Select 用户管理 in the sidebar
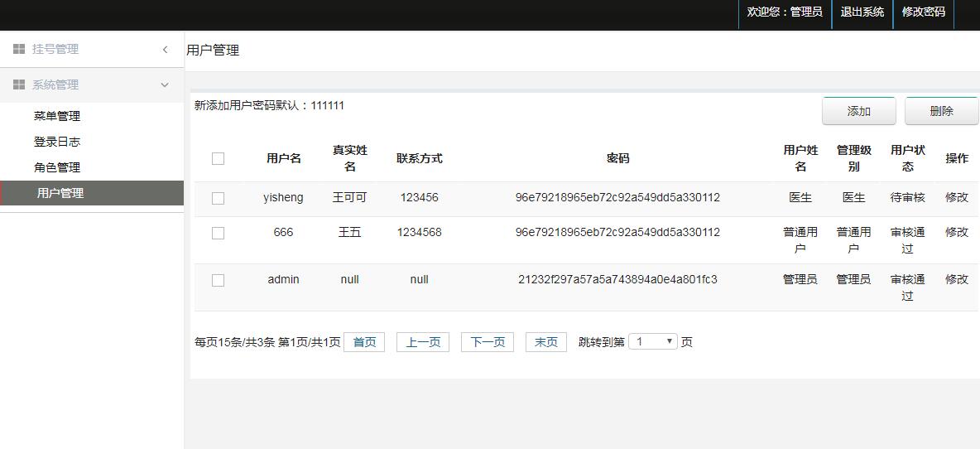The image size is (980, 449). click(92, 193)
